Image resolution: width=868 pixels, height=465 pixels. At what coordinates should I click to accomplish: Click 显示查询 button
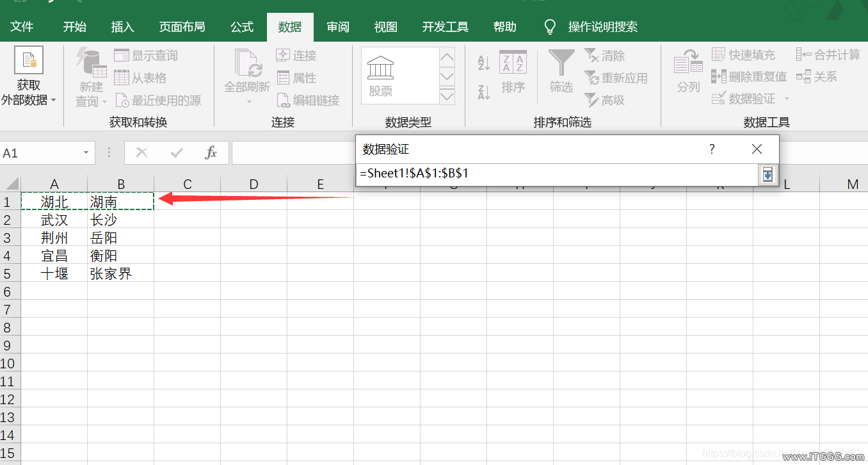(145, 56)
